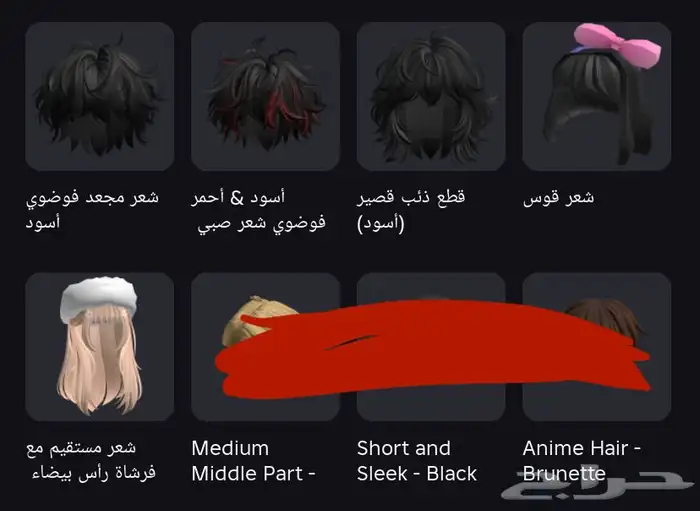Pick the Anime Hair Brunette tile
Viewport: 700px width, 511px height.
pyautogui.click(x=596, y=347)
